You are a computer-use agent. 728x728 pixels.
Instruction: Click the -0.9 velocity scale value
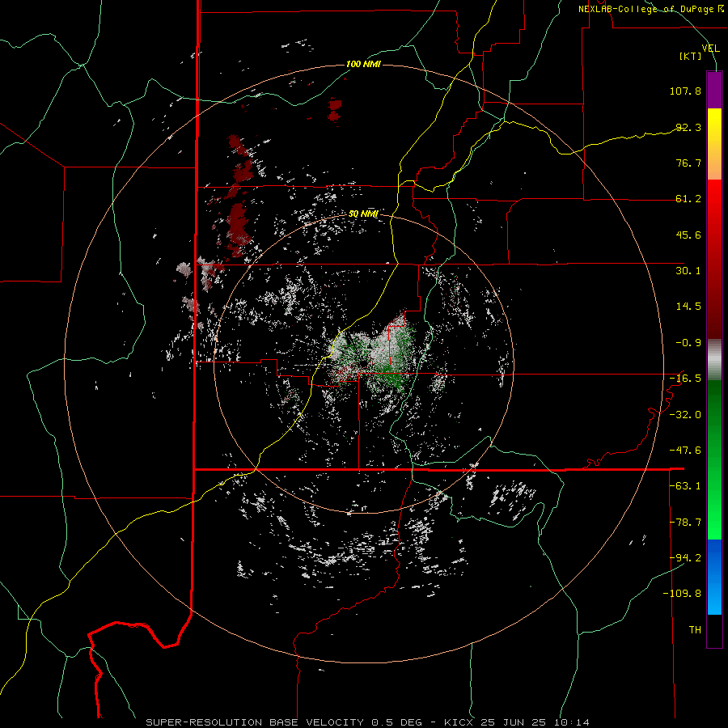coord(688,343)
